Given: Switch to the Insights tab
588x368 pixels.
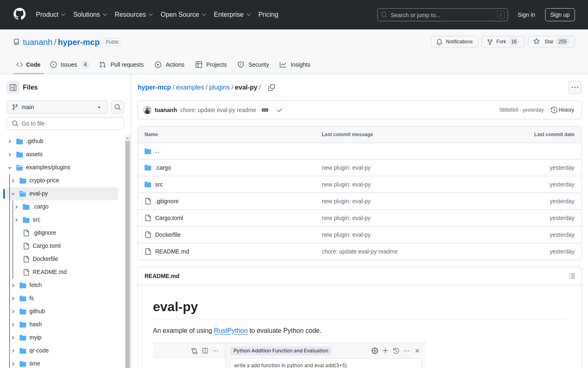Looking at the screenshot, I should pyautogui.click(x=295, y=65).
